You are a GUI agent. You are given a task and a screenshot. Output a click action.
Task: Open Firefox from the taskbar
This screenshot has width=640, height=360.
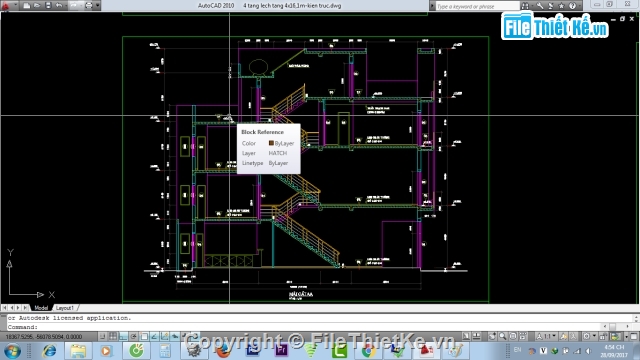(x=223, y=351)
